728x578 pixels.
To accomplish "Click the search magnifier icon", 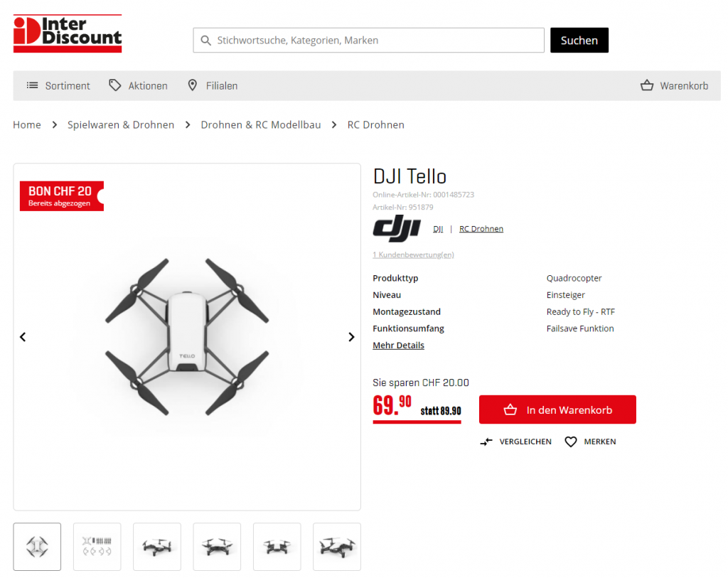I will point(205,41).
